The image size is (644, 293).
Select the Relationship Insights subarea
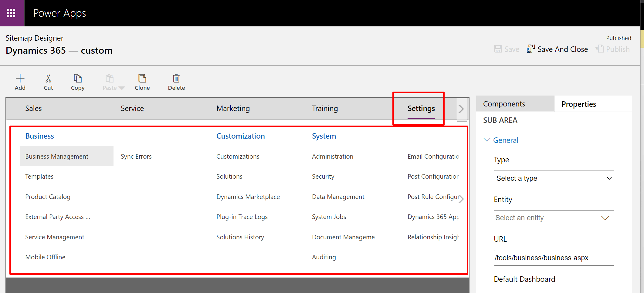point(433,237)
